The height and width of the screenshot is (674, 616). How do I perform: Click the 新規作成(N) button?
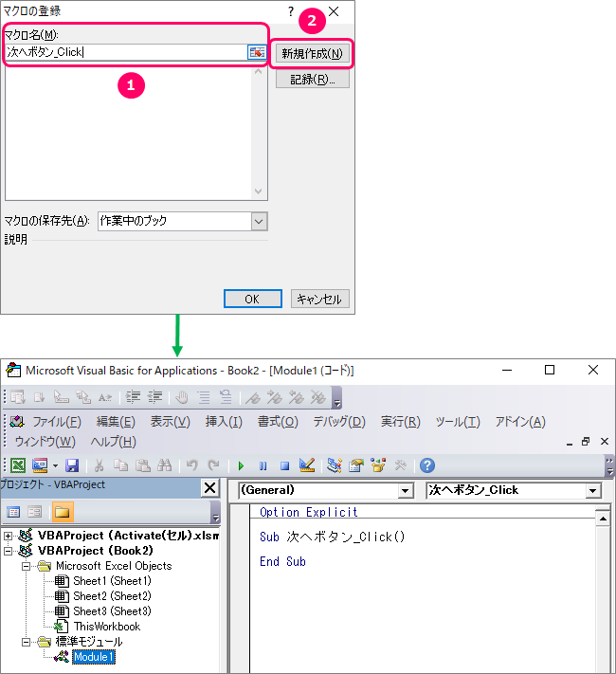click(x=311, y=53)
